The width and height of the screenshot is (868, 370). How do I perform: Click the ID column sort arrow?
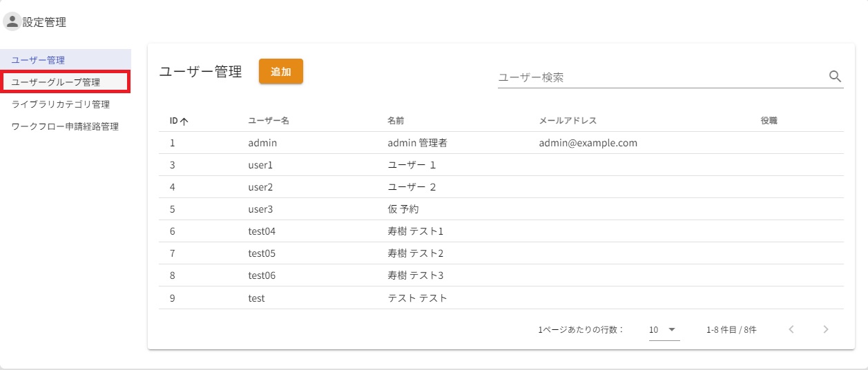coord(184,121)
